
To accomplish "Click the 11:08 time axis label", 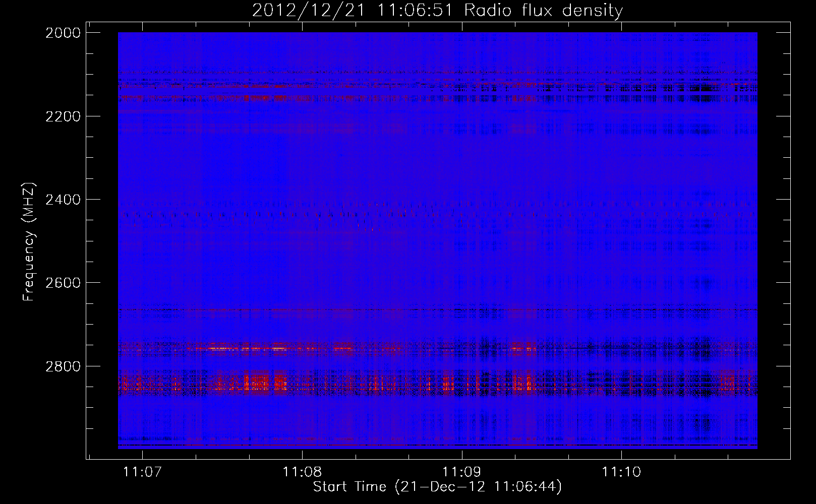I will 302,472.
